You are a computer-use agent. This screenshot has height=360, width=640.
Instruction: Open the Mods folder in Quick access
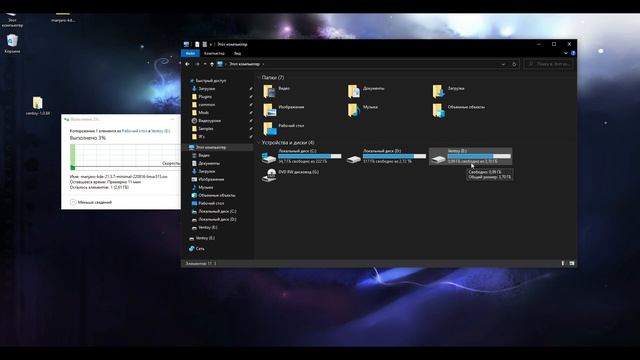click(203, 113)
